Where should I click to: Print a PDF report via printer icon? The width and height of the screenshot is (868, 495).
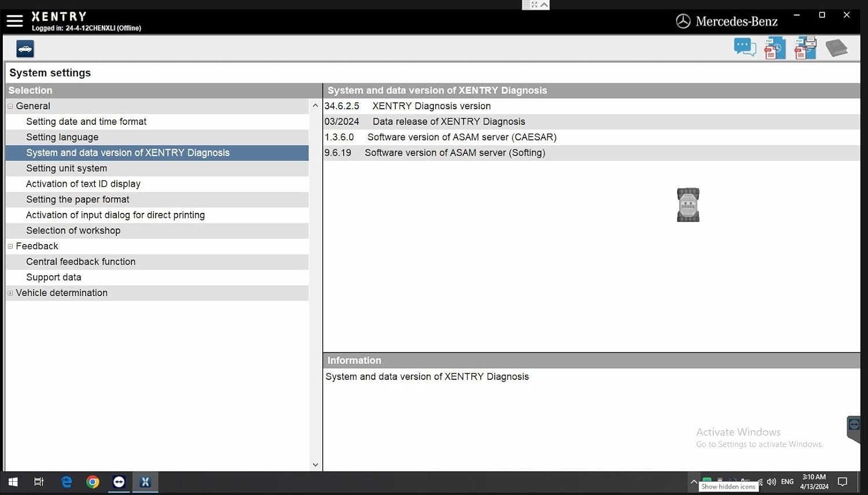click(x=806, y=47)
